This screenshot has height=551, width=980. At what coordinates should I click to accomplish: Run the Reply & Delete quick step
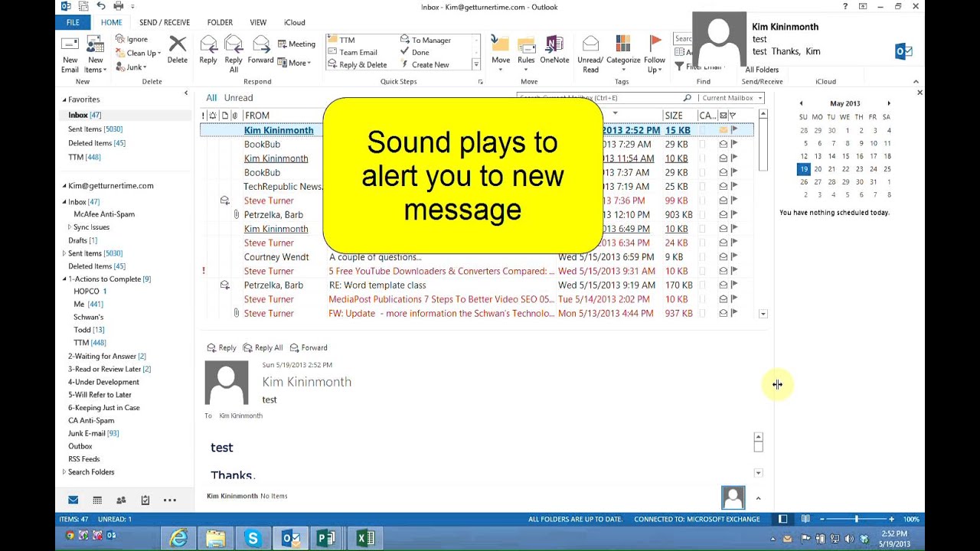pos(357,64)
